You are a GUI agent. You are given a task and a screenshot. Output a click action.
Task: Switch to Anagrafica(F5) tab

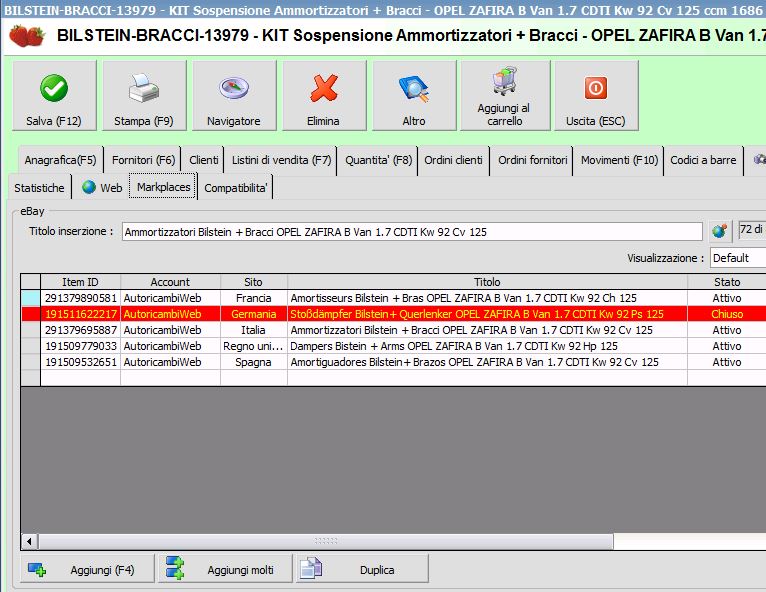(x=61, y=160)
